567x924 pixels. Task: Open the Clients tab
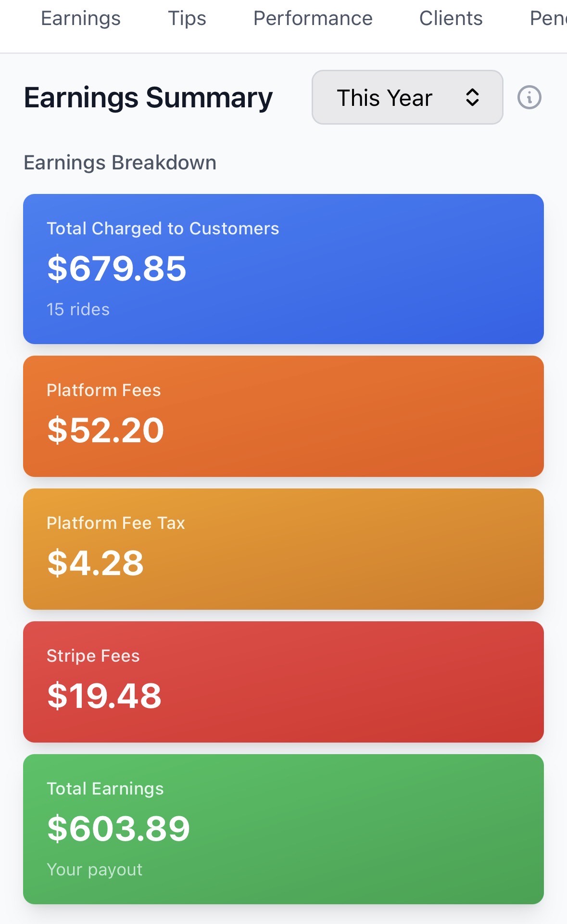tap(451, 18)
